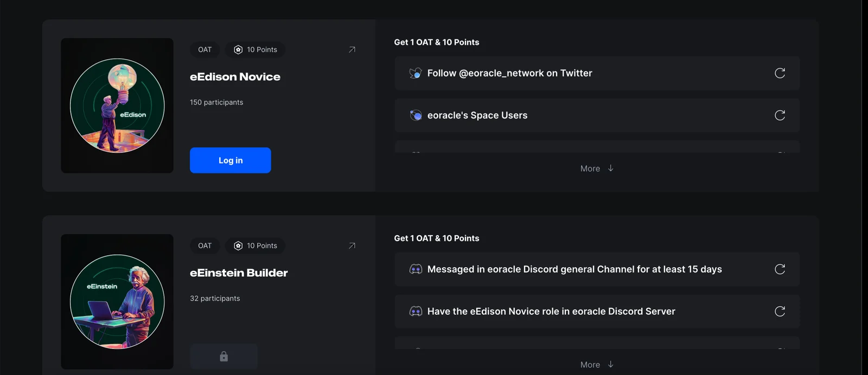Viewport: 868px width, 375px height.
Task: Refresh the Follow @eoracle_network on Twitter task
Action: click(x=780, y=73)
